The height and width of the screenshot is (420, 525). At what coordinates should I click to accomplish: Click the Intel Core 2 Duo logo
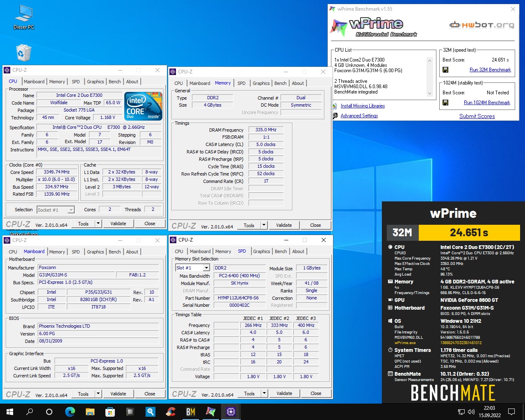pos(144,106)
